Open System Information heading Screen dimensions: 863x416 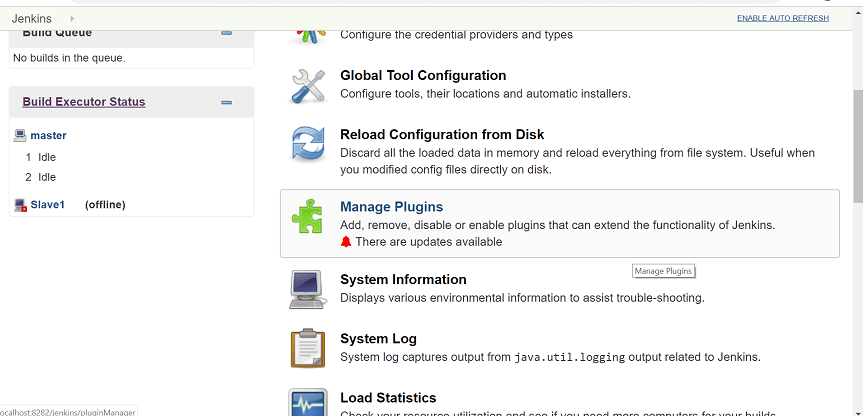pyautogui.click(x=403, y=280)
